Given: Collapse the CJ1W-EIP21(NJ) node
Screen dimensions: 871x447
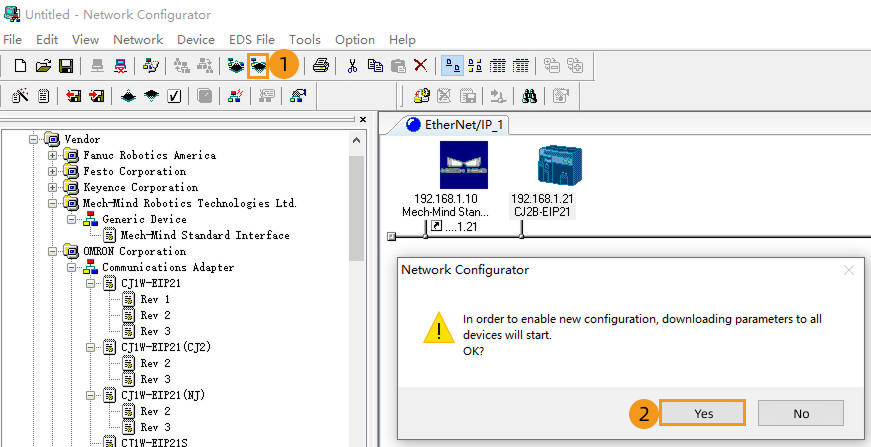Looking at the screenshot, I should [x=91, y=395].
